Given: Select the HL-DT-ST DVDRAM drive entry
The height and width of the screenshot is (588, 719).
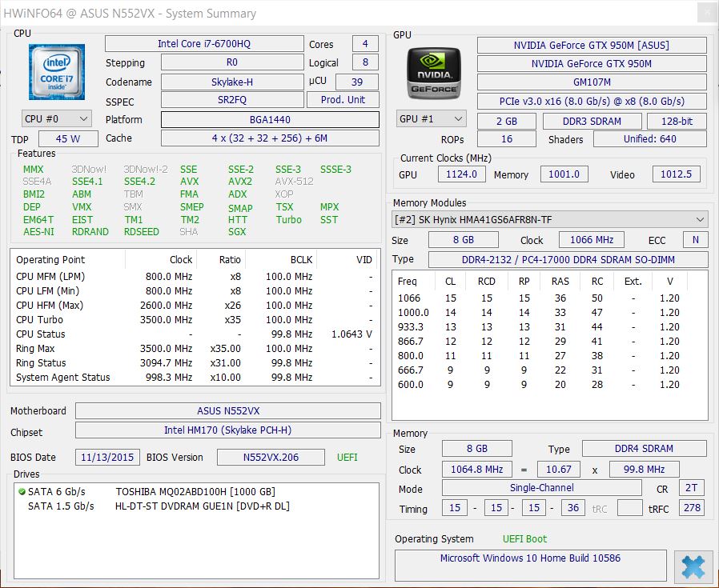Looking at the screenshot, I should pyautogui.click(x=202, y=506).
